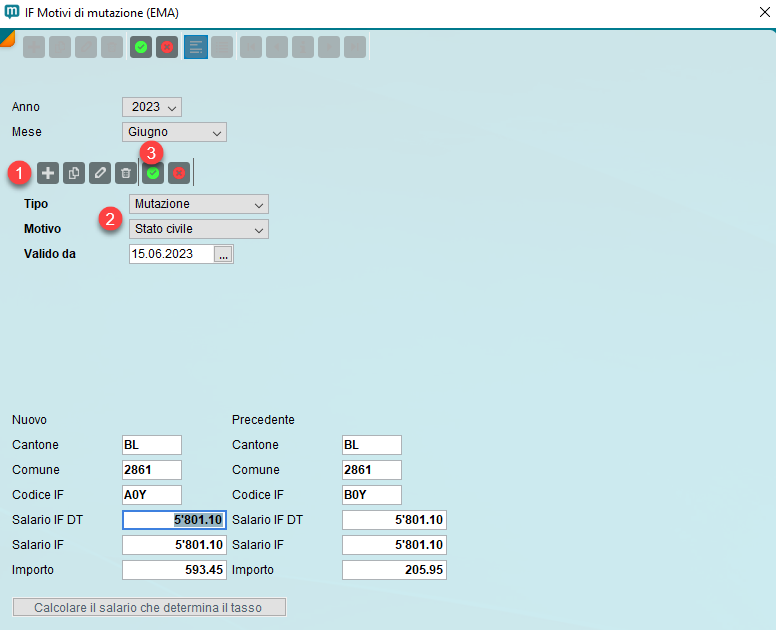
Task: Click the Nuovo Salario IF DT field
Action: click(x=174, y=520)
